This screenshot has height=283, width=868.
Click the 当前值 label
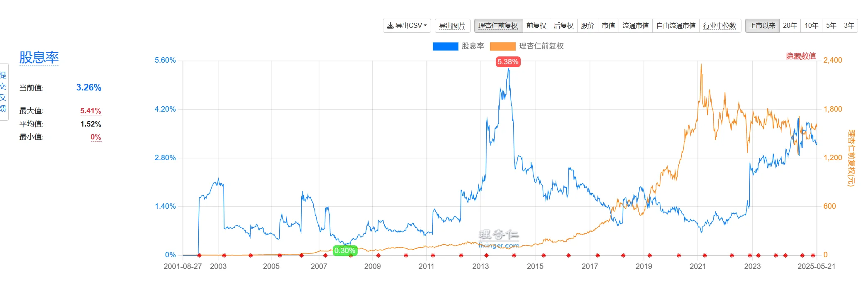pos(32,88)
